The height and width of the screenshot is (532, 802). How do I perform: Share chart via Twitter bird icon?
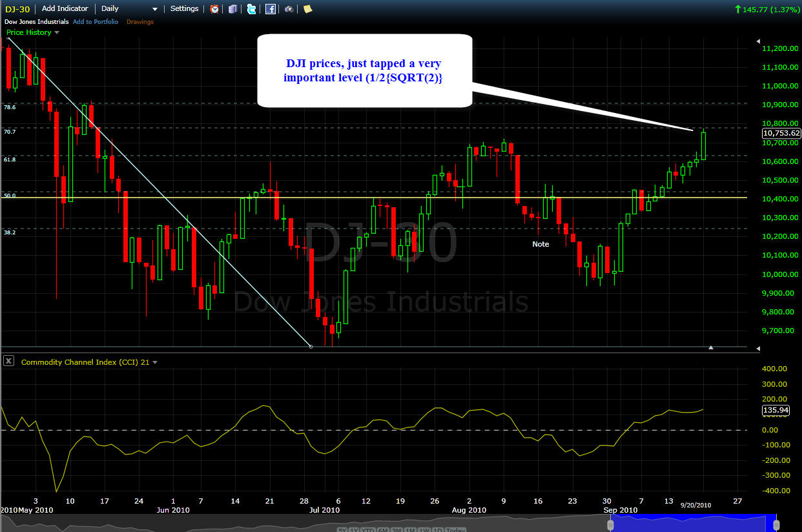pos(251,9)
